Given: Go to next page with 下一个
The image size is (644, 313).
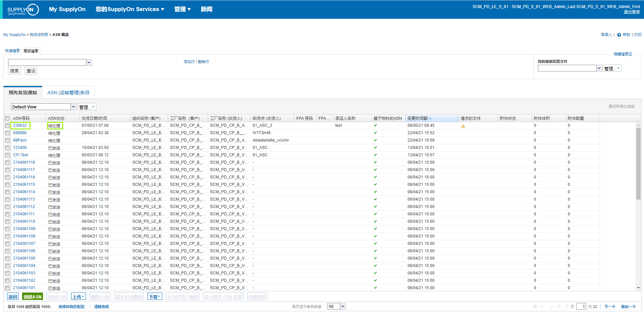Looking at the screenshot, I should point(610,307).
